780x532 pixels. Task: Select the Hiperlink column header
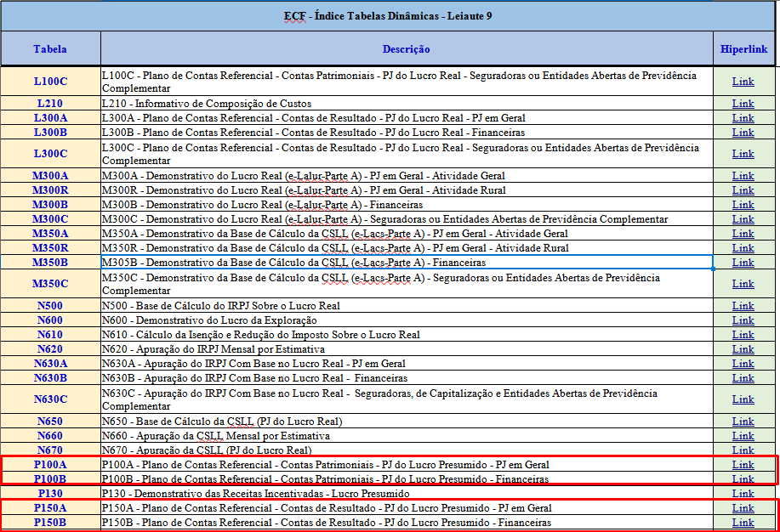pos(743,48)
